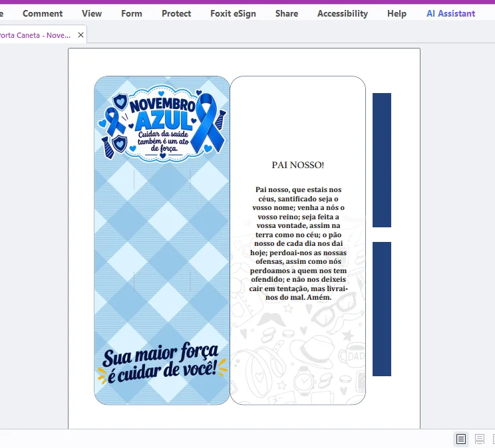Click the lower dark blue strip on page
This screenshot has height=448, width=495.
(382, 309)
